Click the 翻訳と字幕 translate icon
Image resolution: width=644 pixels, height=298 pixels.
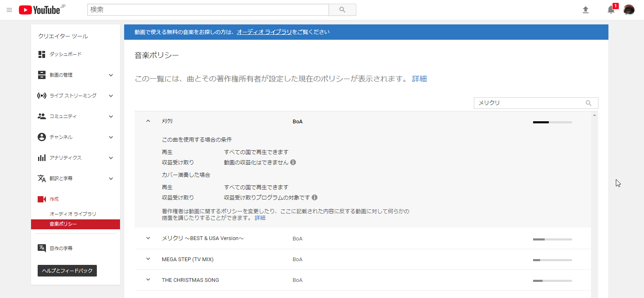click(x=41, y=178)
